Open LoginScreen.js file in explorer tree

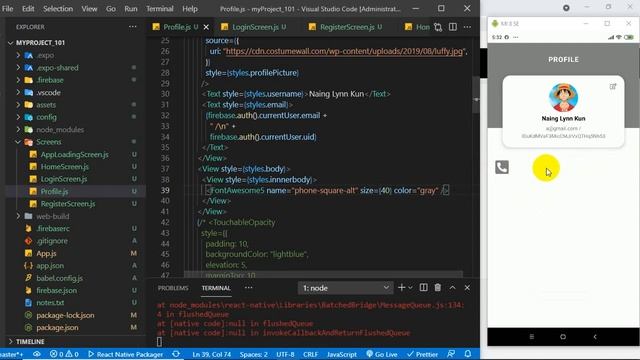[x=64, y=179]
